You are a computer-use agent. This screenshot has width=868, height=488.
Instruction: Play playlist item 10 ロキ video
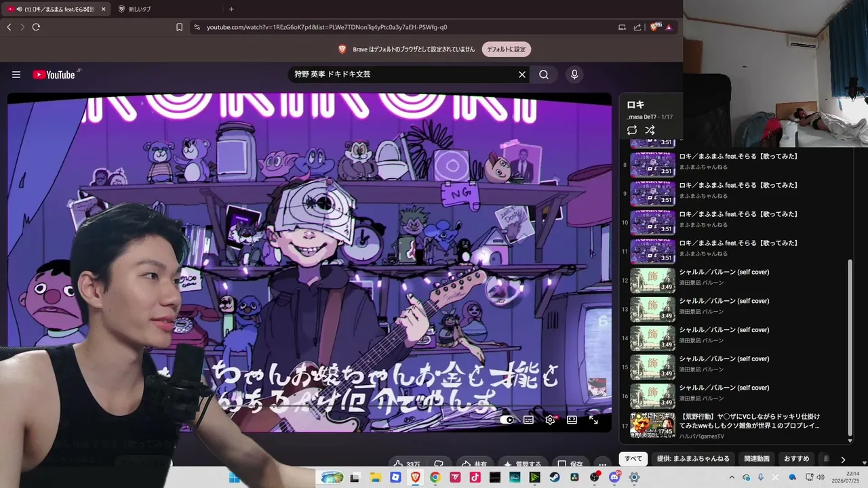734,223
